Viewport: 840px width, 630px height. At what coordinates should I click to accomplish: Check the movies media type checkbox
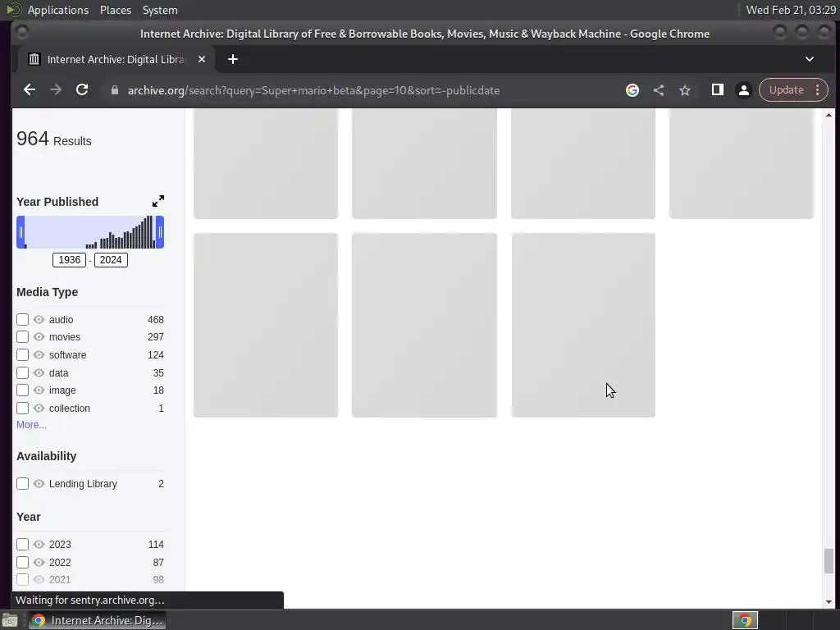pos(22,337)
